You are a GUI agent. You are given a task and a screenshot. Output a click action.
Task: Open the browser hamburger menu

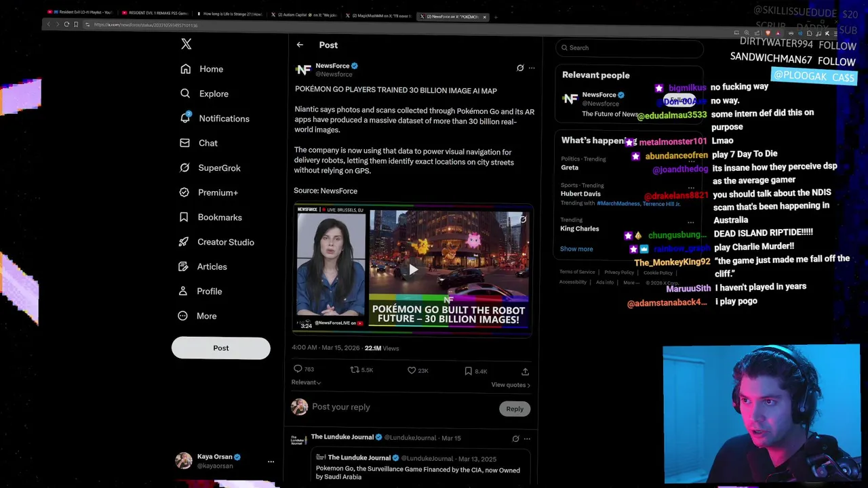835,33
